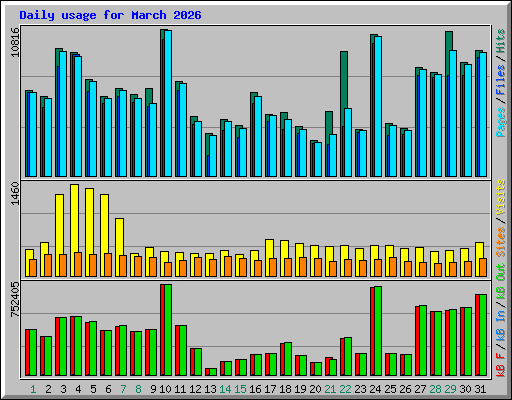Viewport: 512px width, 400px height.
Task: Click day label 26 on the axis
Action: [405, 389]
